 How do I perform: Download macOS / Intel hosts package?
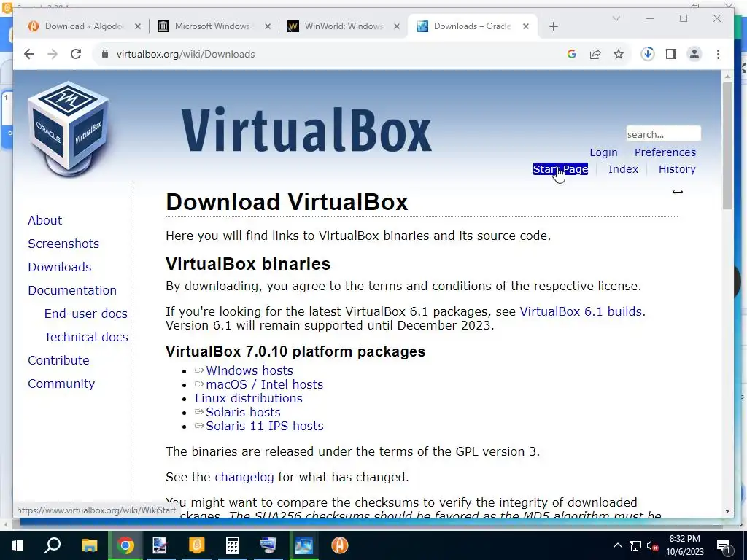click(264, 384)
